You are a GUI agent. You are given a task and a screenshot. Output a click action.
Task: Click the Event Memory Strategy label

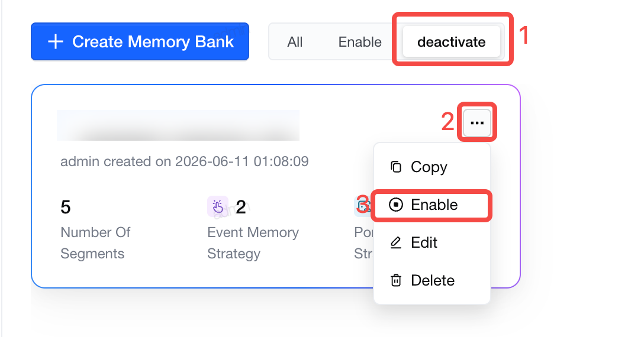253,243
